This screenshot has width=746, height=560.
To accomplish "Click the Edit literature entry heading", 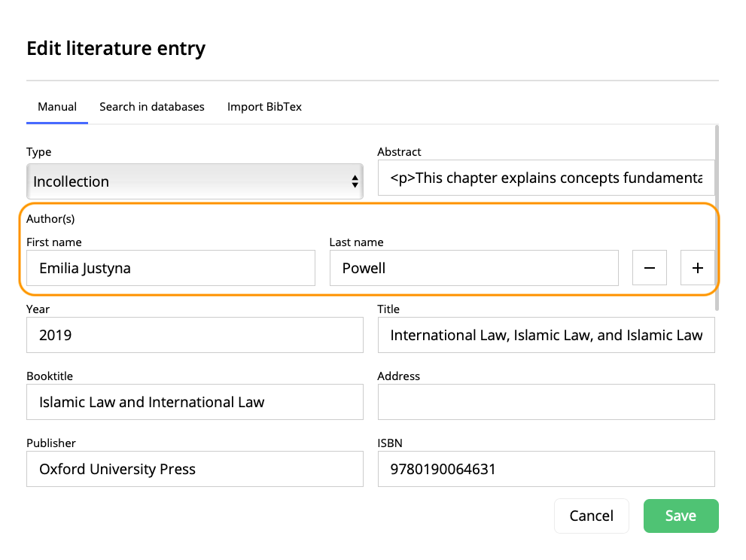I will (116, 48).
